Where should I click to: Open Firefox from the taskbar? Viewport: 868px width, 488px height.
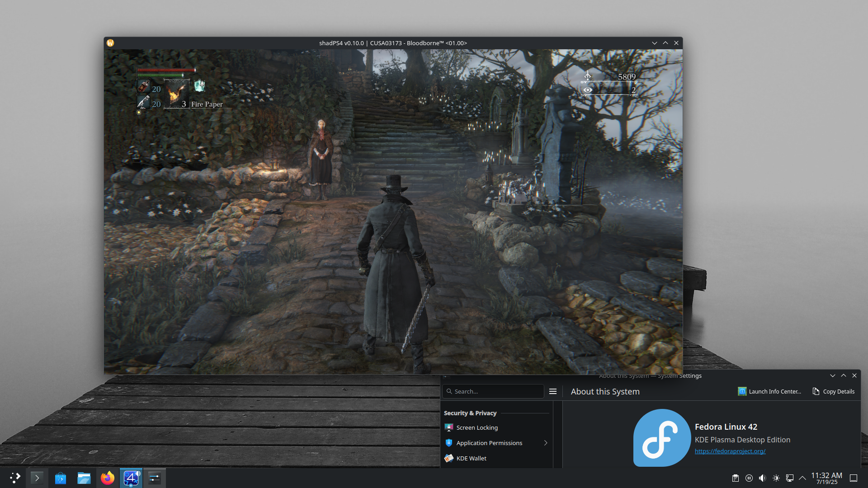click(108, 478)
